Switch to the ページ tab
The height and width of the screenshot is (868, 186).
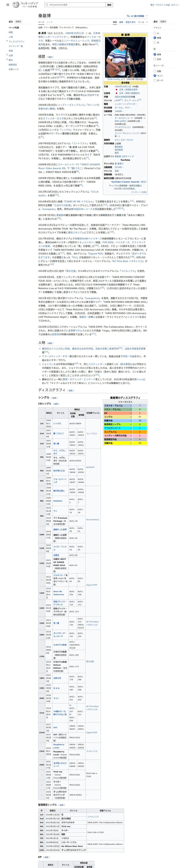point(41,22)
